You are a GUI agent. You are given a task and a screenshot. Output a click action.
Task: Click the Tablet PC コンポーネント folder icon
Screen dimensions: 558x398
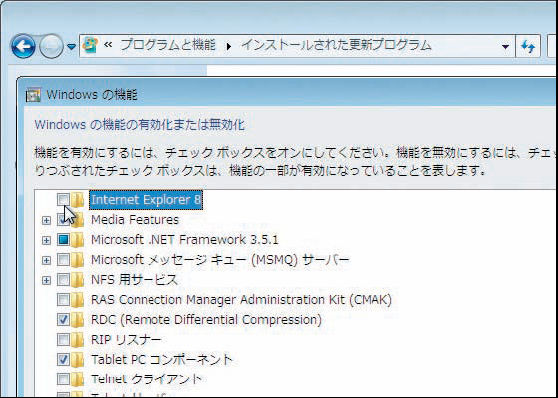(x=77, y=359)
